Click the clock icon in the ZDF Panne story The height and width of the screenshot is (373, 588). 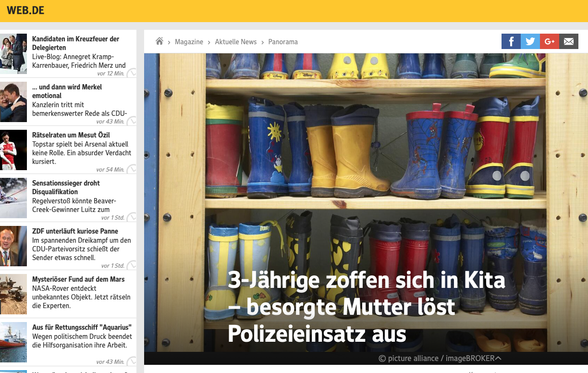[x=131, y=265]
